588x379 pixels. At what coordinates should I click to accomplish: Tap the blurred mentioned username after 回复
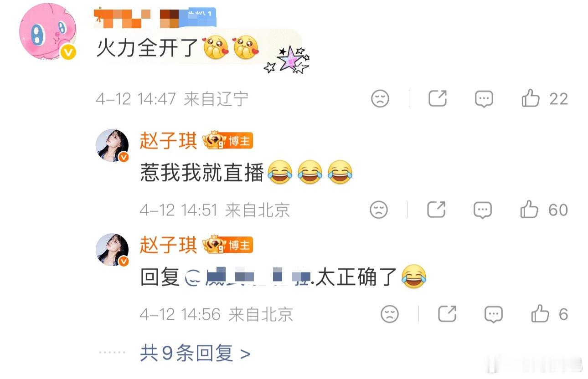click(248, 277)
